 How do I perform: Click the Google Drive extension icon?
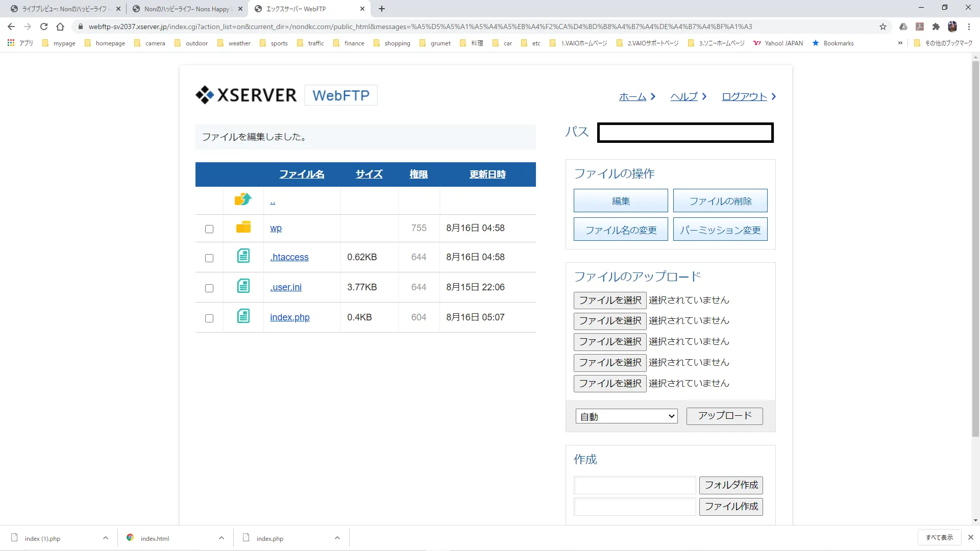pyautogui.click(x=903, y=27)
